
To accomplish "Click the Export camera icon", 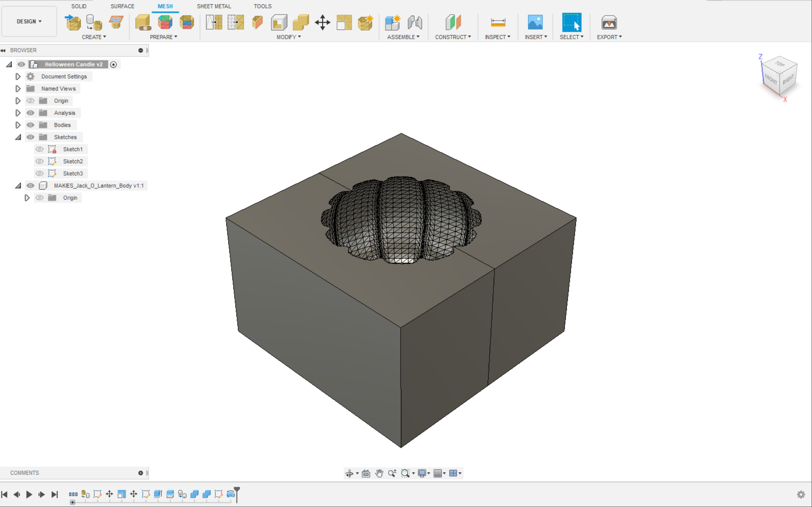I will [609, 22].
